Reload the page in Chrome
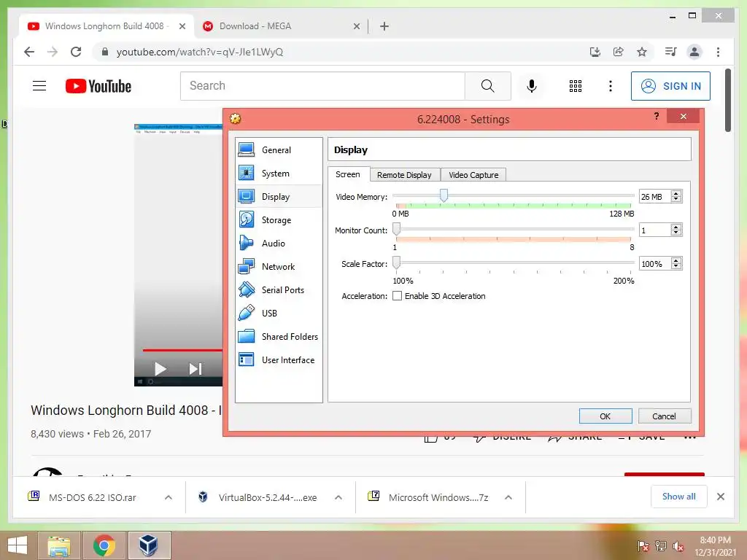747x560 pixels. tap(76, 52)
